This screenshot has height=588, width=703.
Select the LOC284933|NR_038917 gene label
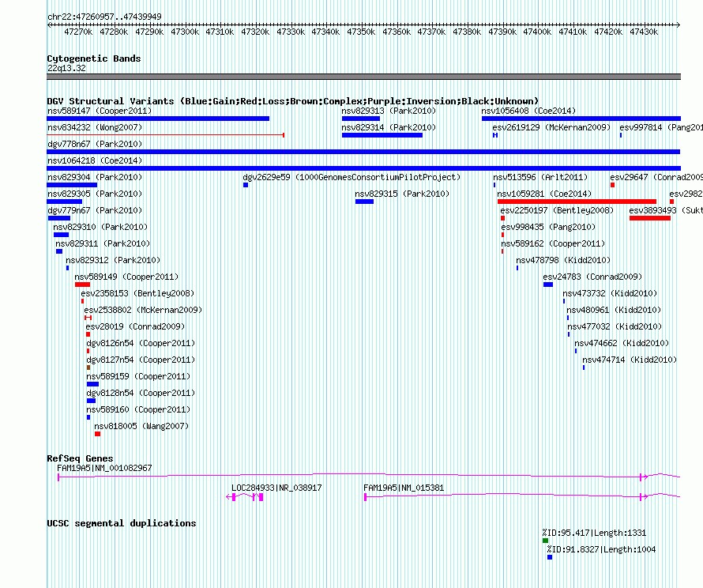[x=276, y=488]
